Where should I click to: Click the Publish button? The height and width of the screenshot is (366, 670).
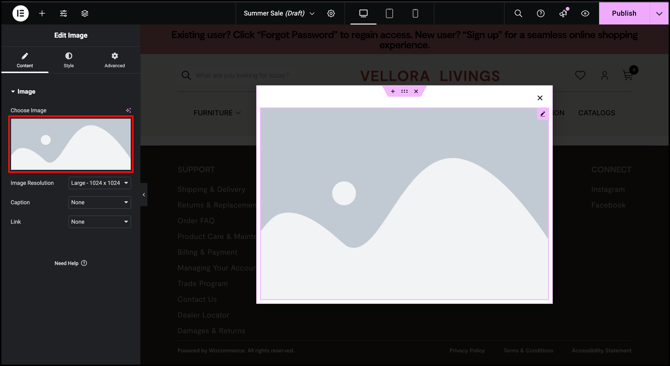point(624,13)
